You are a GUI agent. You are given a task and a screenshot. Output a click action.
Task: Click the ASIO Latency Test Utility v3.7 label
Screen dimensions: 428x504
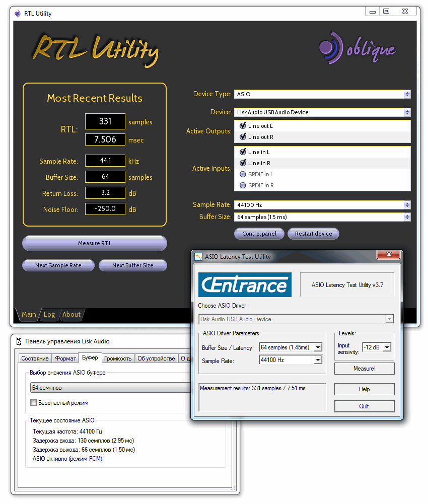[x=347, y=285]
